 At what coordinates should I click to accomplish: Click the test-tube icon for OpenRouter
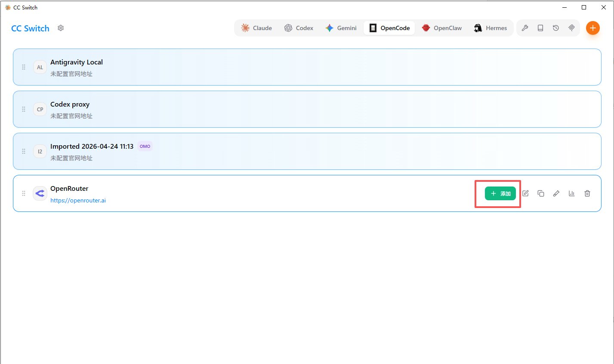(x=556, y=193)
